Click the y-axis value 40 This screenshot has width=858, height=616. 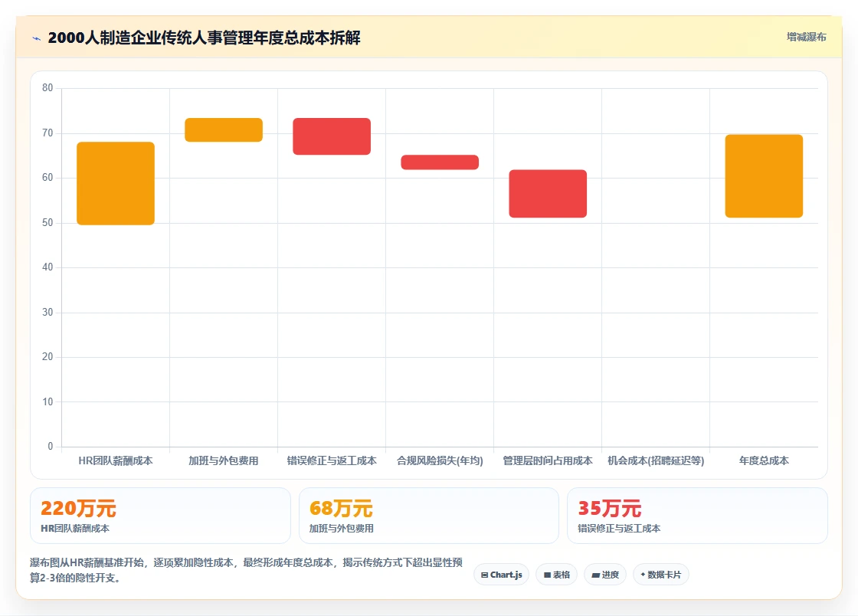click(x=47, y=267)
